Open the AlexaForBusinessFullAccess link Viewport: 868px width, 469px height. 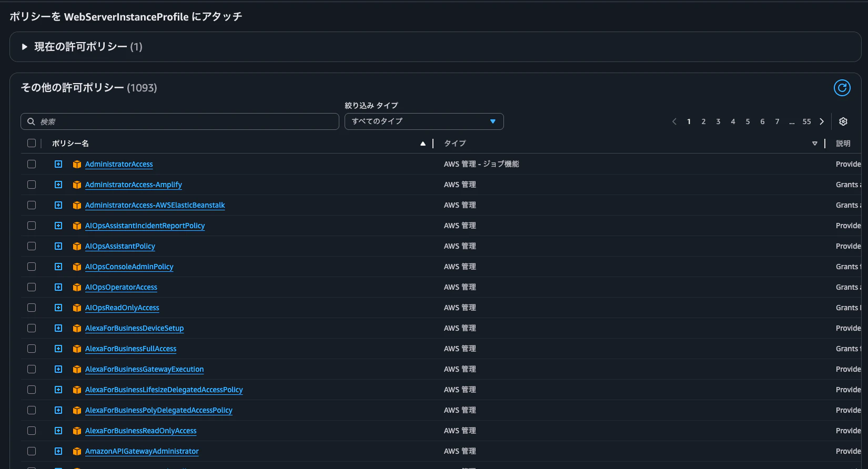(130, 349)
